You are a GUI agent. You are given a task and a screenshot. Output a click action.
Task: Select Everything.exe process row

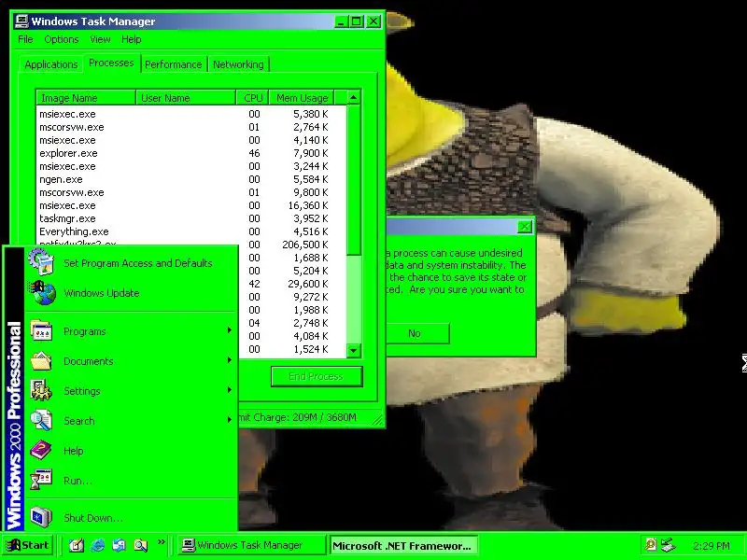coord(191,231)
